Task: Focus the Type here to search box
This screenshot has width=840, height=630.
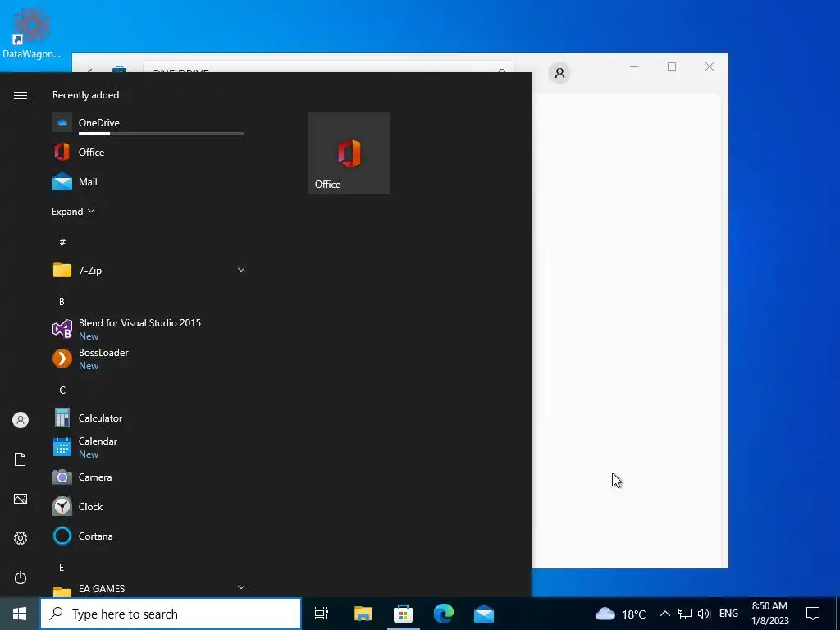Action: pos(171,614)
